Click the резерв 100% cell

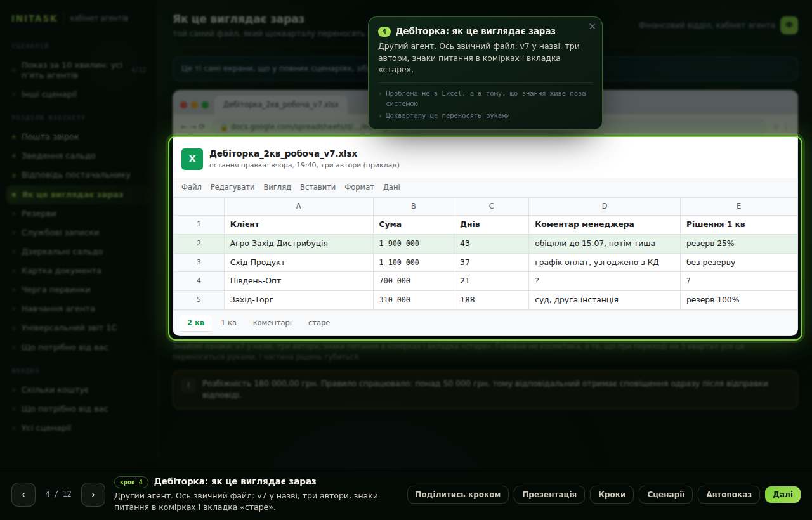pyautogui.click(x=739, y=300)
